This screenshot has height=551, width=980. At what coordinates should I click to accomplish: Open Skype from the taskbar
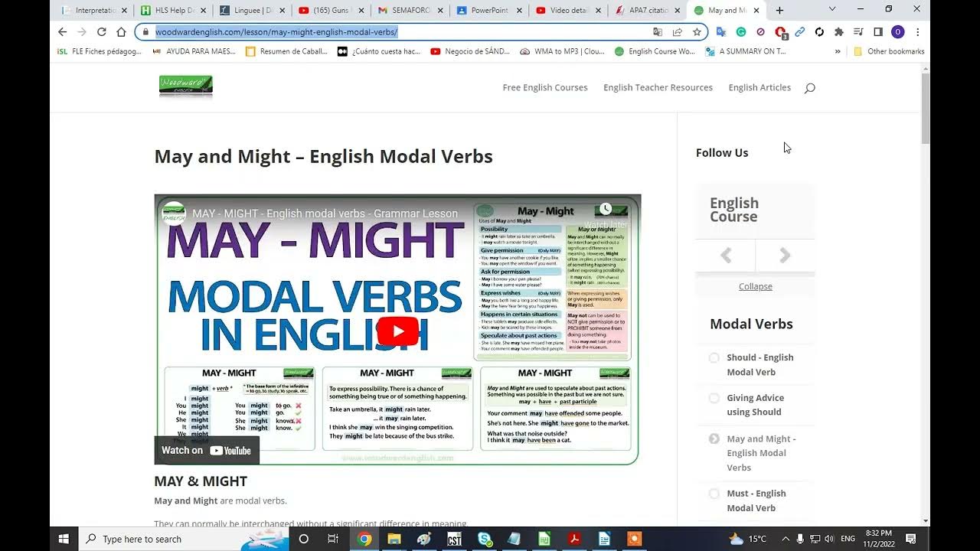(485, 539)
